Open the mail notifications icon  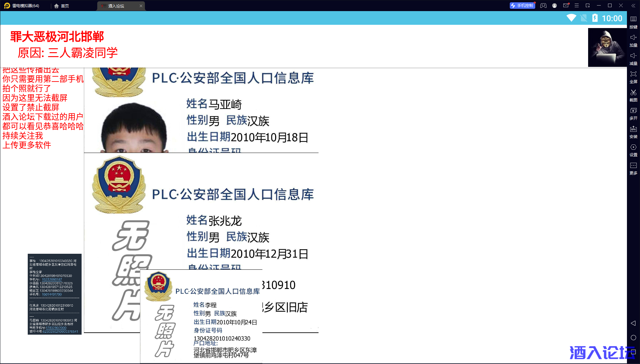(x=566, y=6)
